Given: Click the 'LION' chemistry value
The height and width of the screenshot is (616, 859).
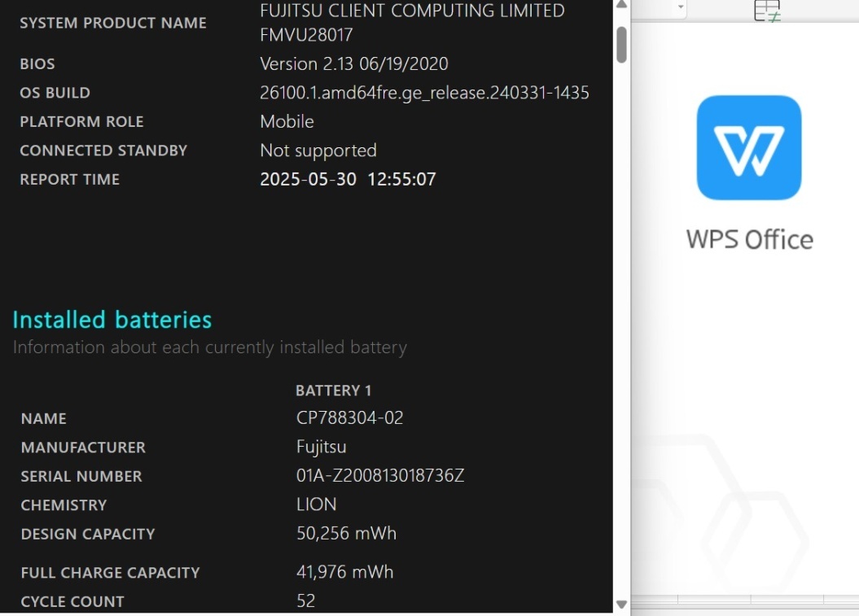Looking at the screenshot, I should tap(317, 505).
